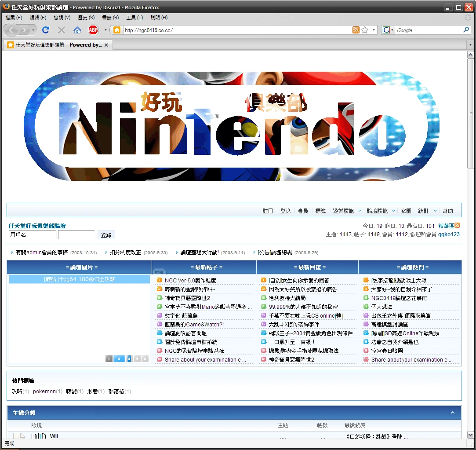Open slideshow caption [轉貼]卡比64 全攻略
The height and width of the screenshot is (450, 476).
pyautogui.click(x=79, y=279)
